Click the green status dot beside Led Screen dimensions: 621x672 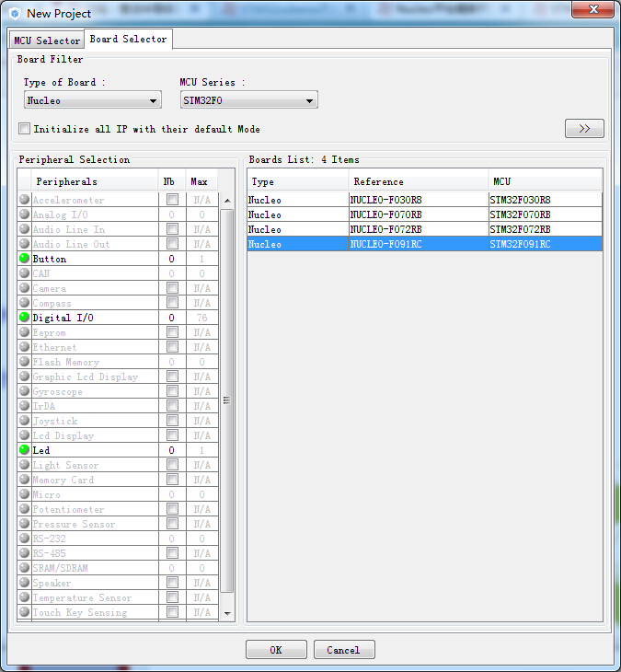25,449
